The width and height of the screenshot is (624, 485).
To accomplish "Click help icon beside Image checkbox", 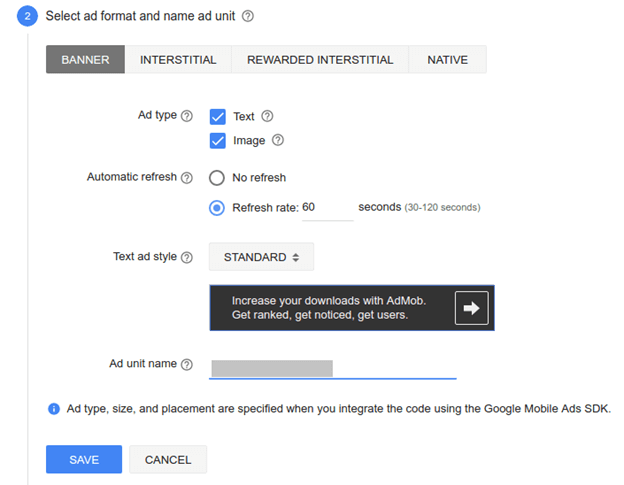I will (278, 141).
